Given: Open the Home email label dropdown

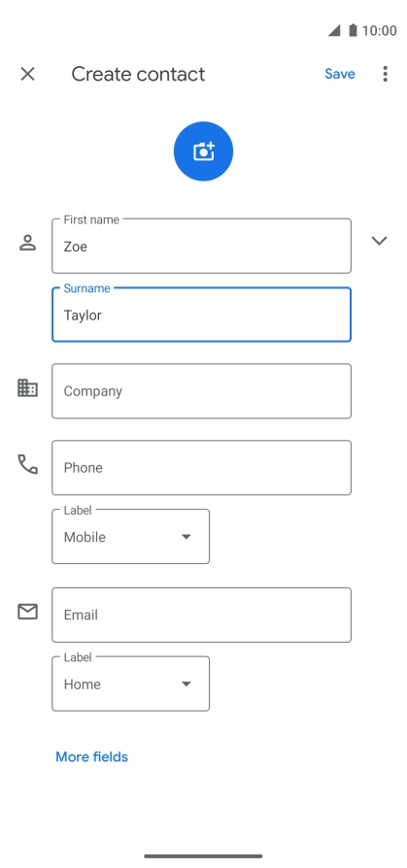Looking at the screenshot, I should click(x=131, y=684).
